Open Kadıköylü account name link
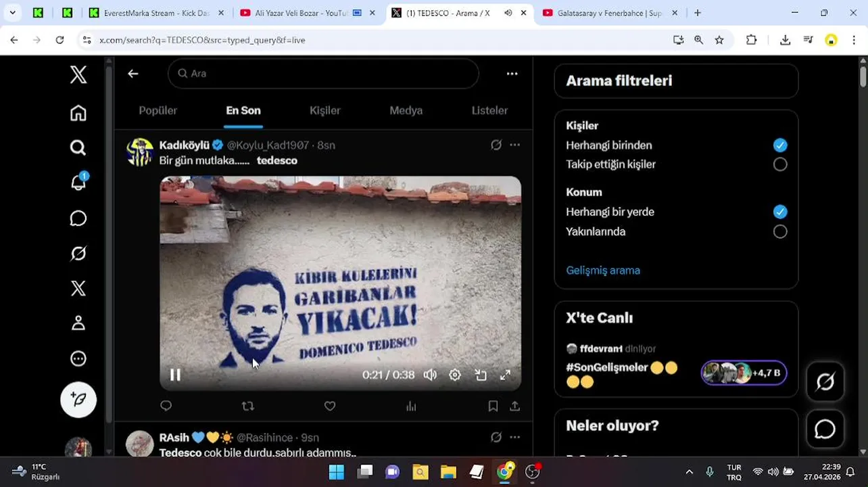The height and width of the screenshot is (487, 868). tap(185, 145)
